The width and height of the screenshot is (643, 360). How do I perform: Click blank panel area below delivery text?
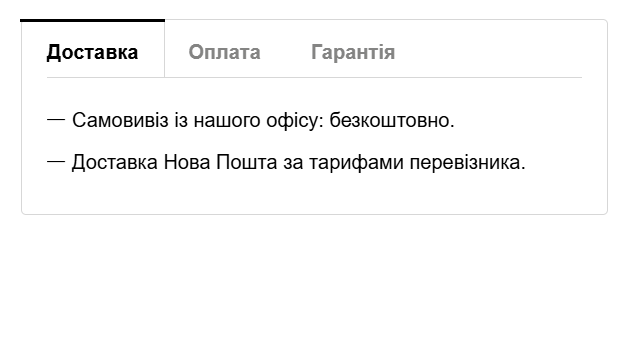coord(314,193)
